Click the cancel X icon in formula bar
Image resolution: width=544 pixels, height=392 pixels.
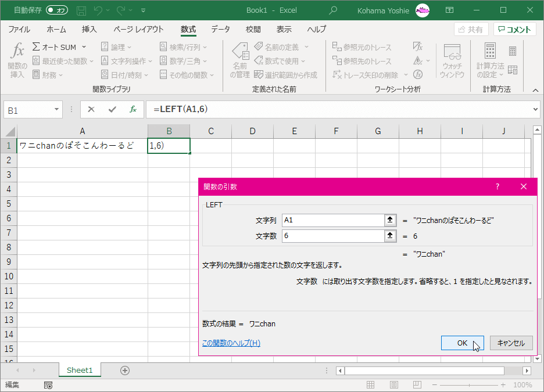point(91,109)
